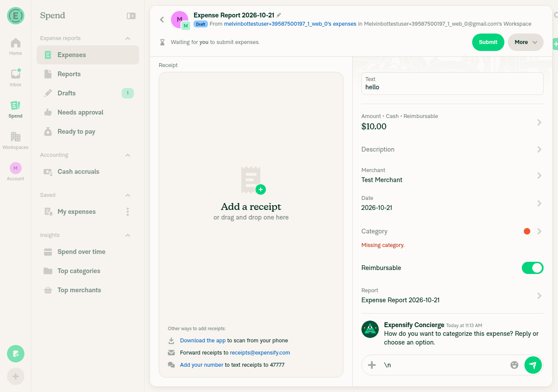Collapse the Spend sidebar panel

(x=131, y=16)
